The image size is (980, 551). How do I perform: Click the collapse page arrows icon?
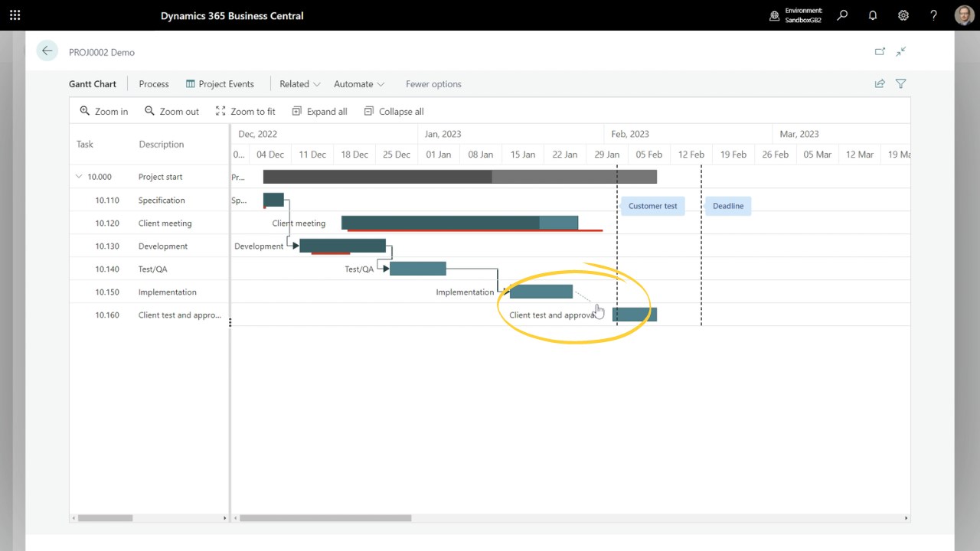(901, 52)
